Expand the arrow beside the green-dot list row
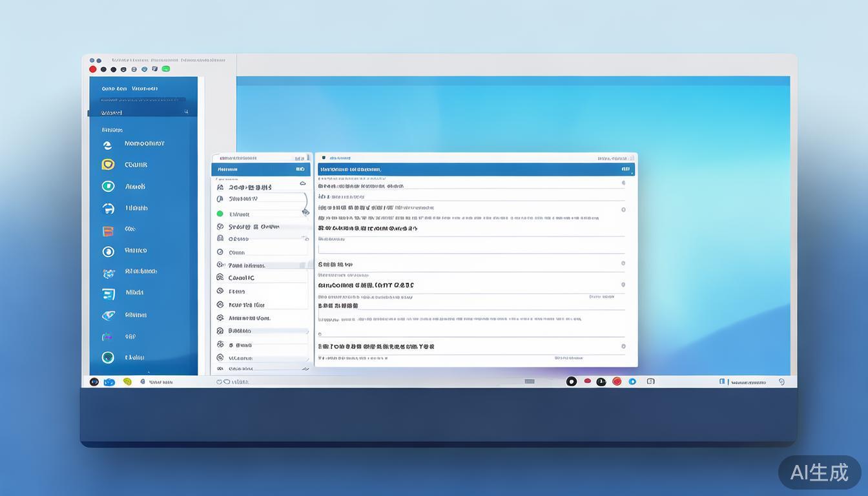This screenshot has height=496, width=868. coord(305,212)
